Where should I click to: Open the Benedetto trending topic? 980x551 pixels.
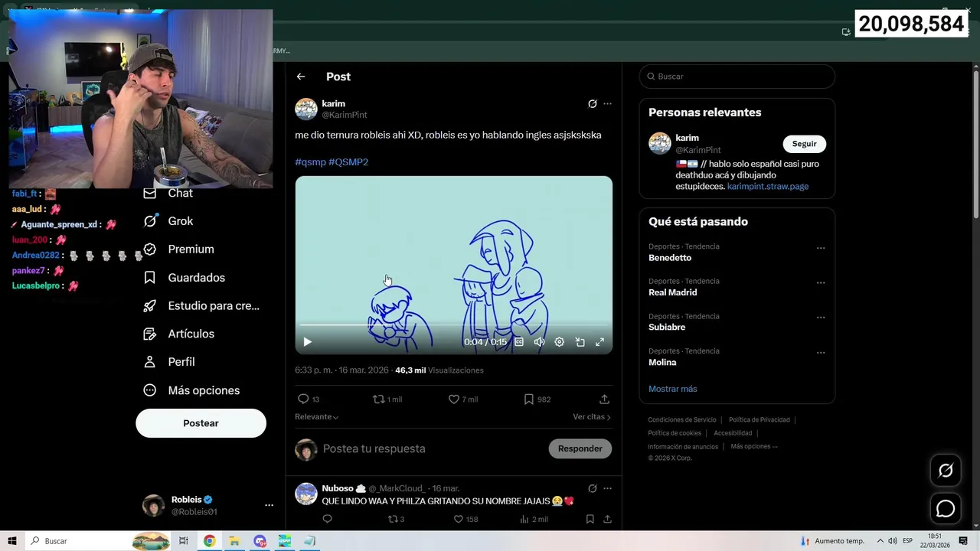[x=670, y=258]
